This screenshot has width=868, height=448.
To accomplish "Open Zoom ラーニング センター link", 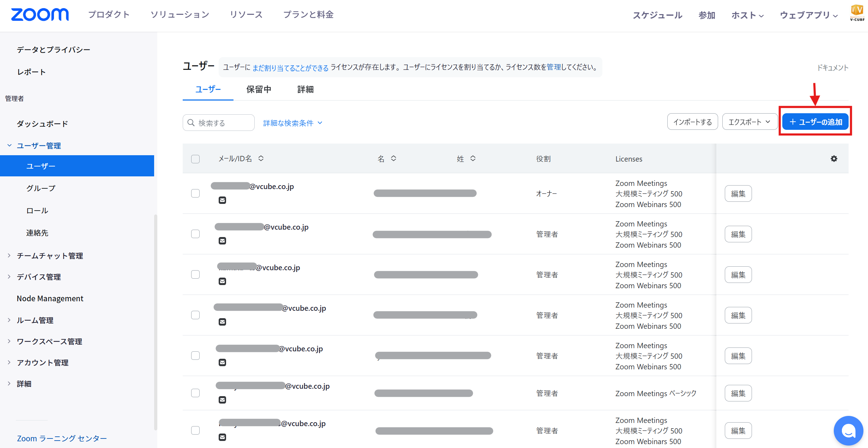I will (62, 438).
